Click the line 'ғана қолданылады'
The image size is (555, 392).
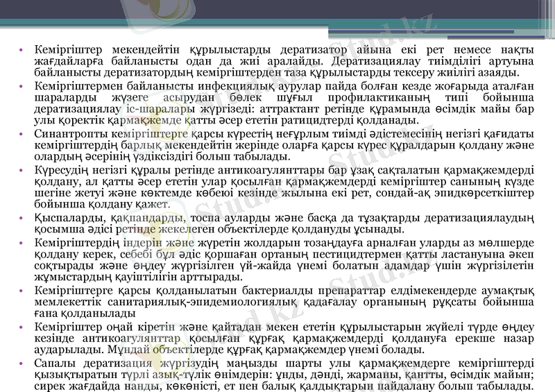click(85, 314)
